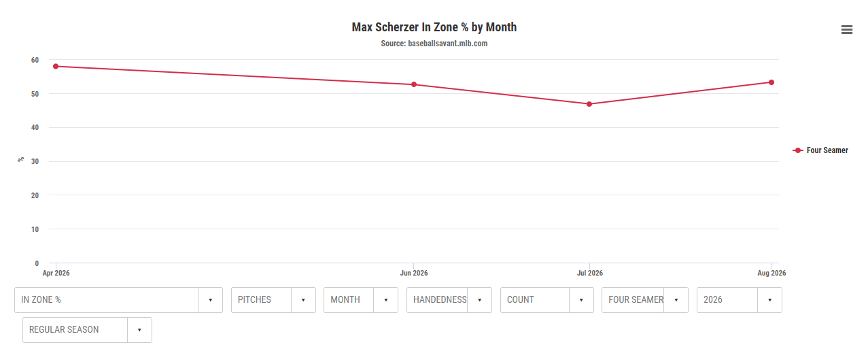The width and height of the screenshot is (868, 347).
Task: Click the Apr 2026 data point
Action: pyautogui.click(x=56, y=66)
